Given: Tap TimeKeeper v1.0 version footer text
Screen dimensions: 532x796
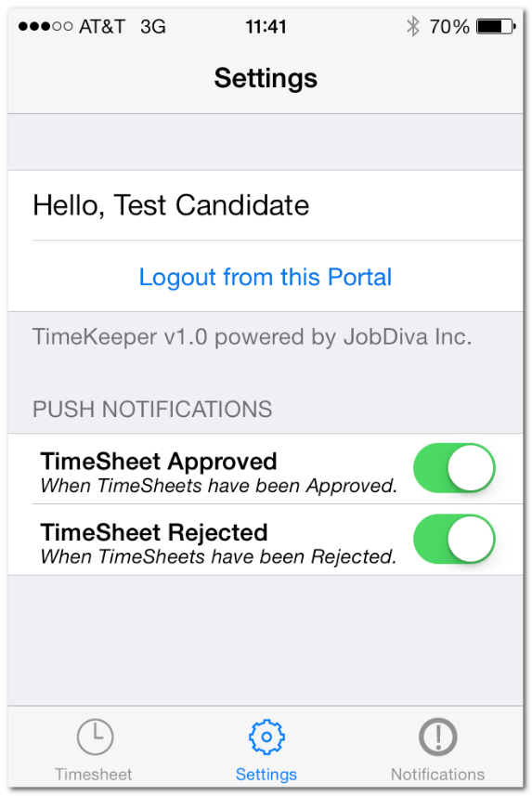Looking at the screenshot, I should [253, 336].
